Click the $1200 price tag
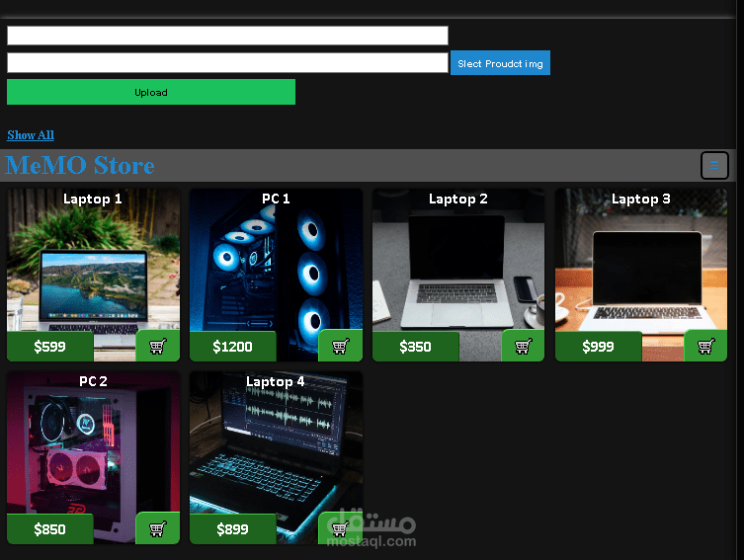 (x=232, y=347)
